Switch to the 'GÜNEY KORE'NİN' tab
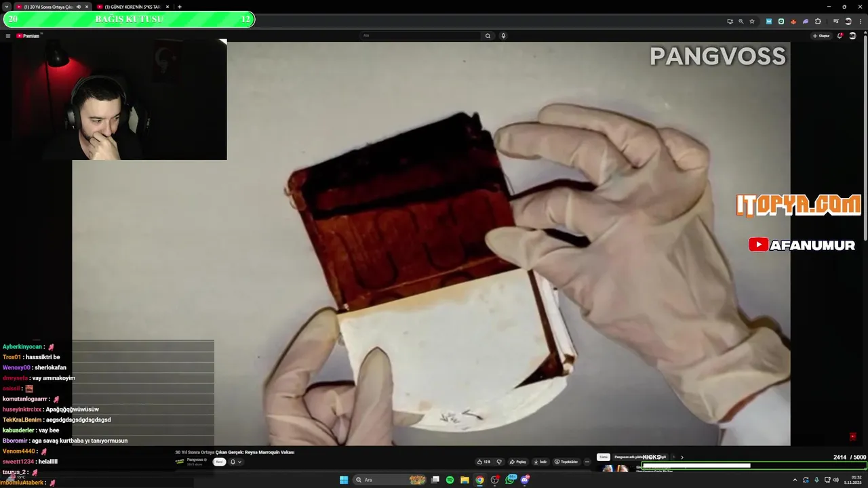The image size is (868, 488). click(132, 7)
